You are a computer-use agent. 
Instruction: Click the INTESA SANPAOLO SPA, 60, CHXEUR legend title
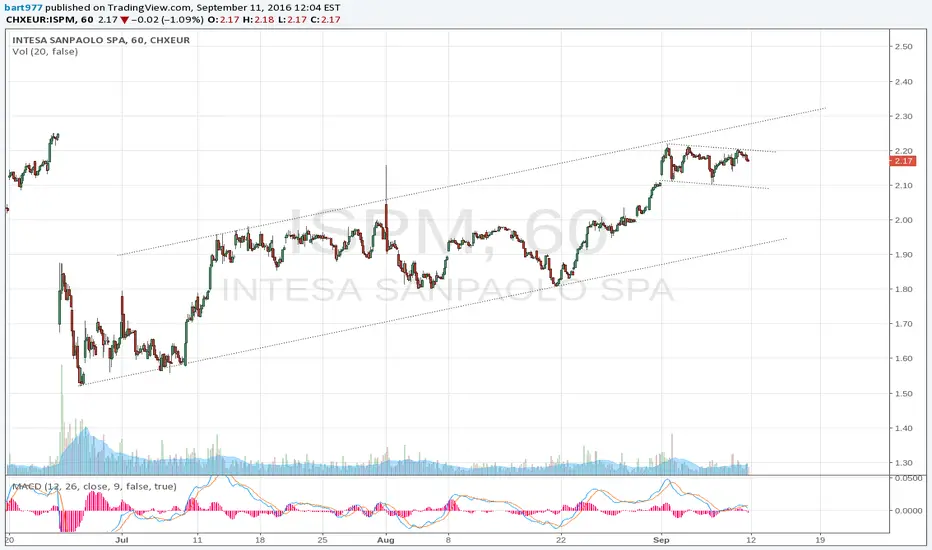[101, 40]
